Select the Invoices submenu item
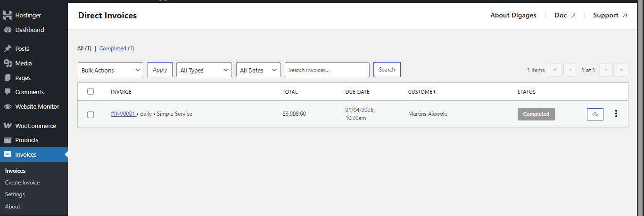Screen dimensions: 644x216 [x=15, y=171]
